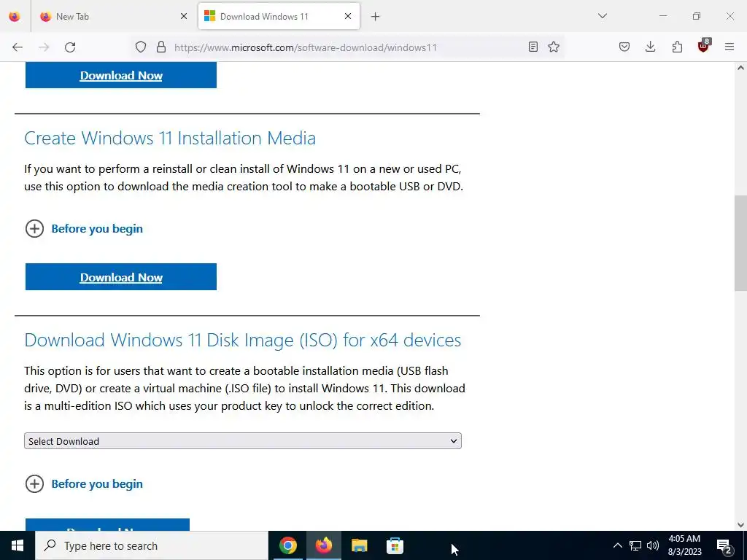Viewport: 747px width, 560px height.
Task: Download Now under Create Installation Media
Action: click(121, 276)
